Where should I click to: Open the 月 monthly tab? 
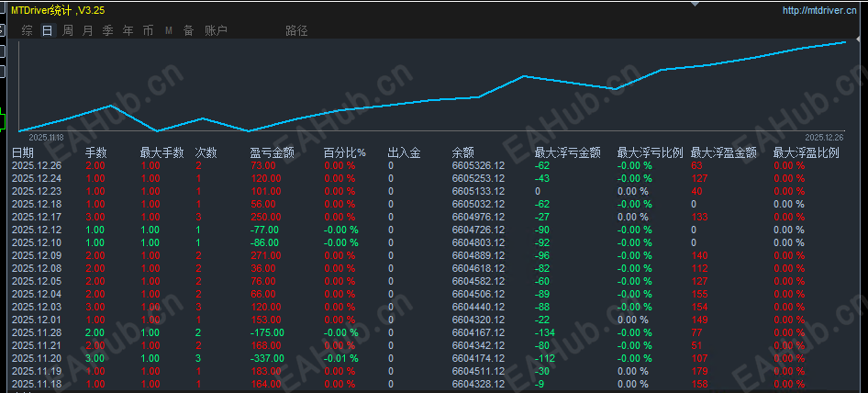(87, 30)
